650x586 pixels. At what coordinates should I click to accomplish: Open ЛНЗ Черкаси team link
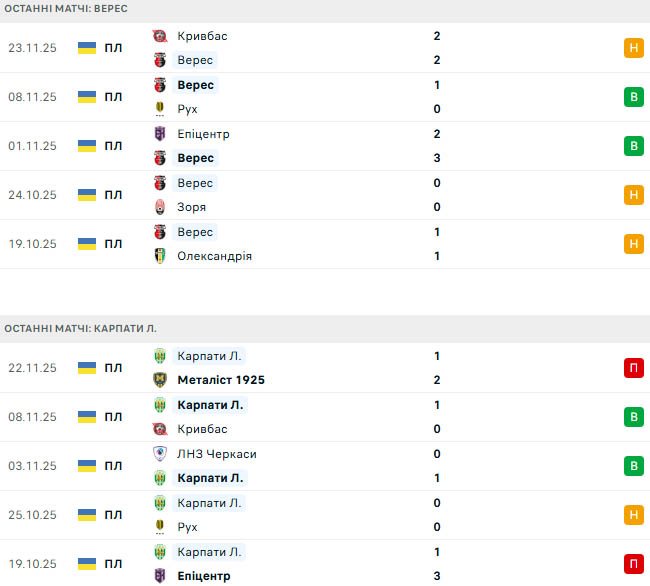(216, 454)
